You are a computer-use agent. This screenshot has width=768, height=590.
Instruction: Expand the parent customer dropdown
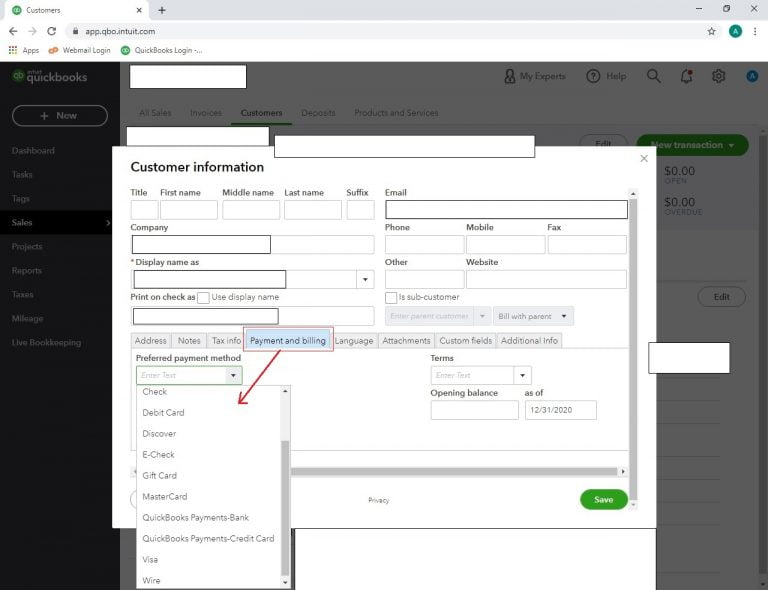point(482,316)
